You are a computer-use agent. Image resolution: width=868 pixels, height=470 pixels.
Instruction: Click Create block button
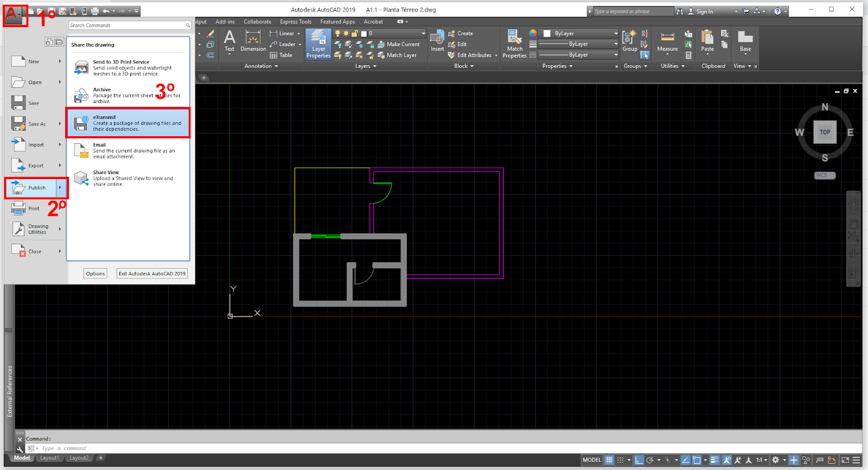click(461, 34)
